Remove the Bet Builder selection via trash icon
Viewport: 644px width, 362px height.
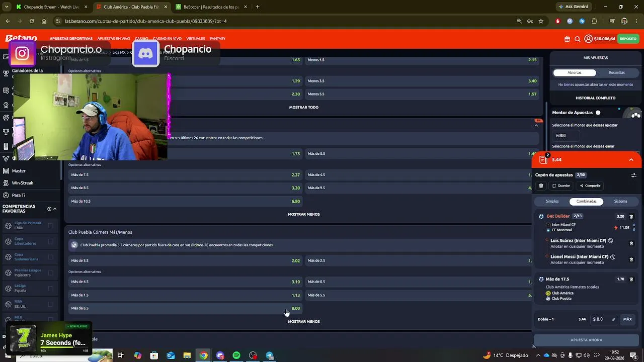(631, 216)
